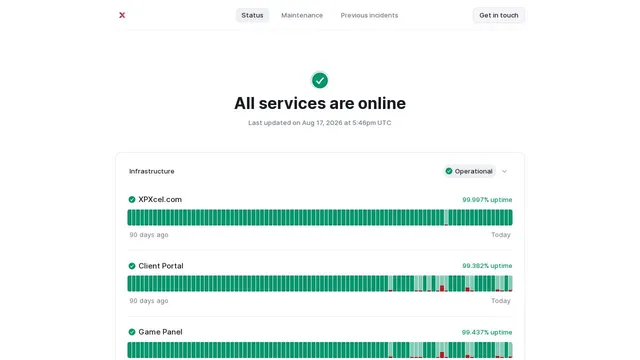
Task: Click the Operational status badge
Action: (x=469, y=171)
